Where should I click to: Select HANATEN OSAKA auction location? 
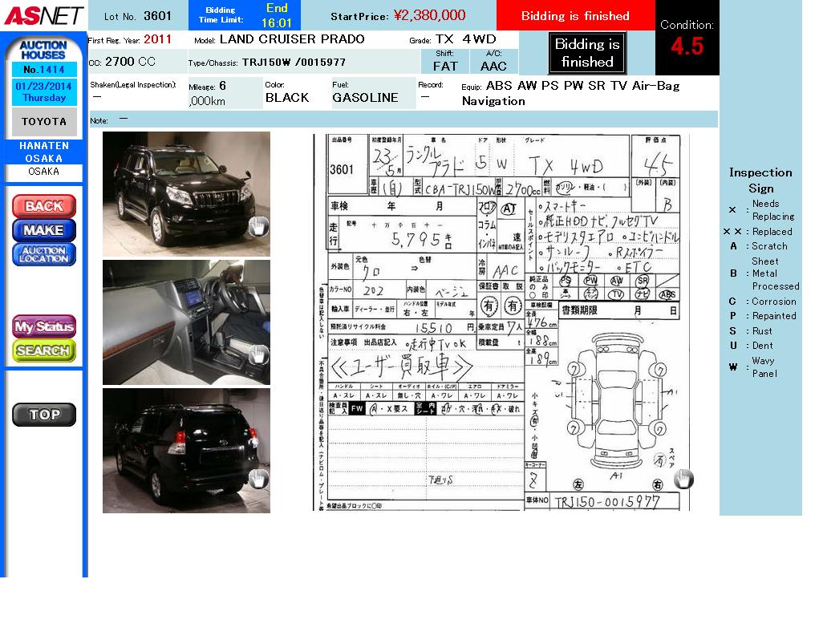coord(44,152)
